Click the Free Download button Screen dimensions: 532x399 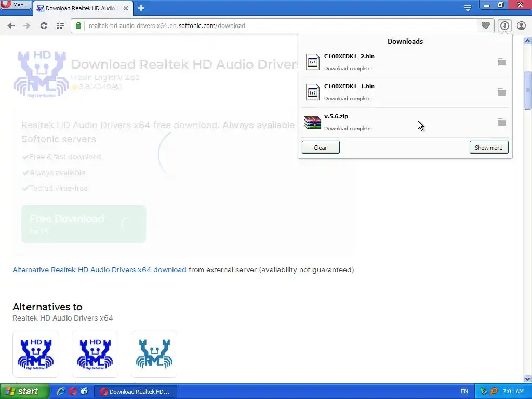pos(84,224)
